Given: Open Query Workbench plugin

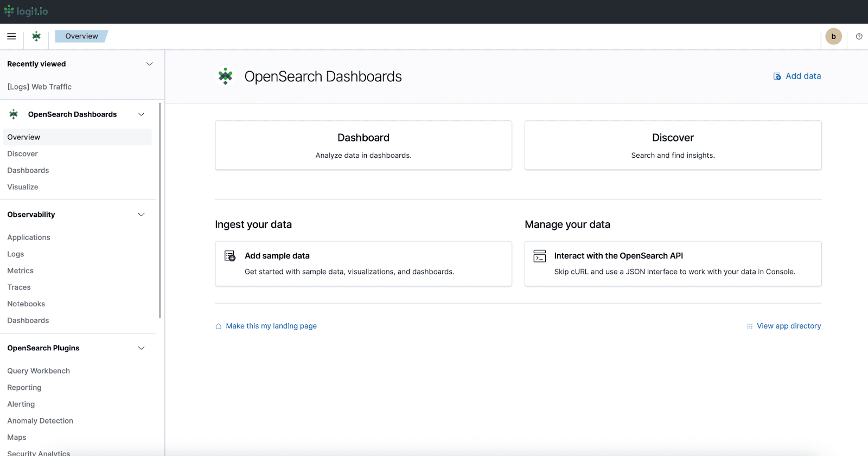Looking at the screenshot, I should click(x=39, y=371).
